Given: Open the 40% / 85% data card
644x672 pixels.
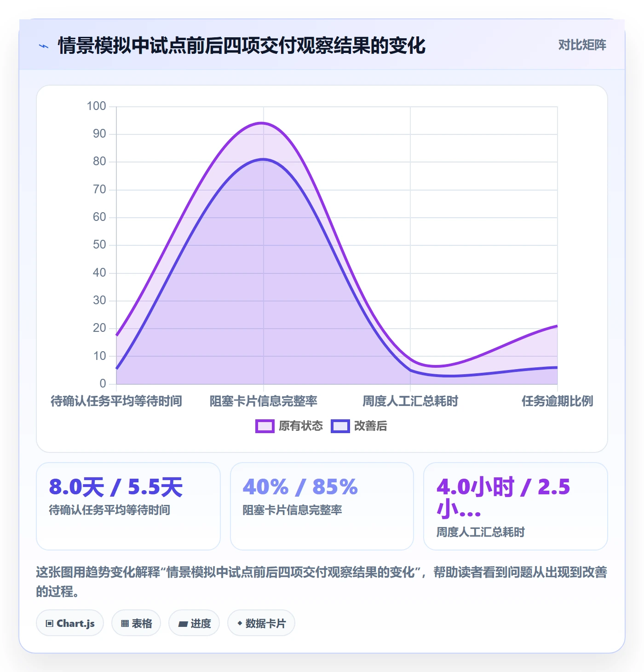Looking at the screenshot, I should pos(322,506).
